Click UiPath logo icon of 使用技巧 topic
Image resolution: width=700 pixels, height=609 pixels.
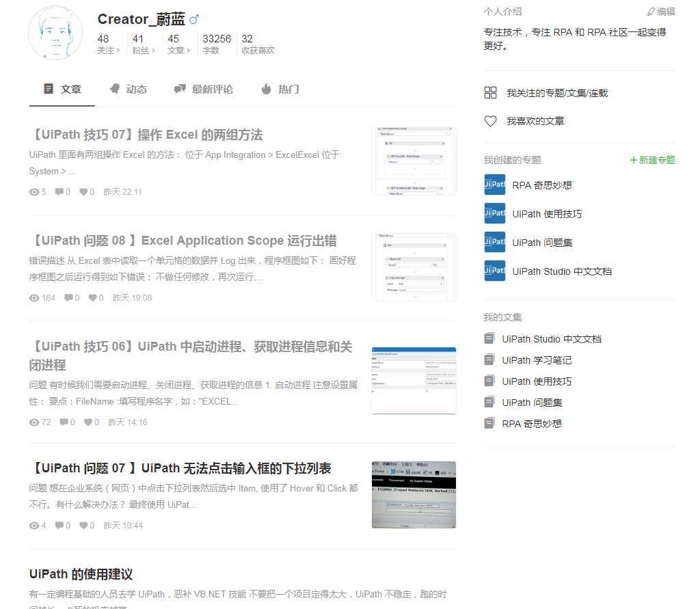coord(495,213)
